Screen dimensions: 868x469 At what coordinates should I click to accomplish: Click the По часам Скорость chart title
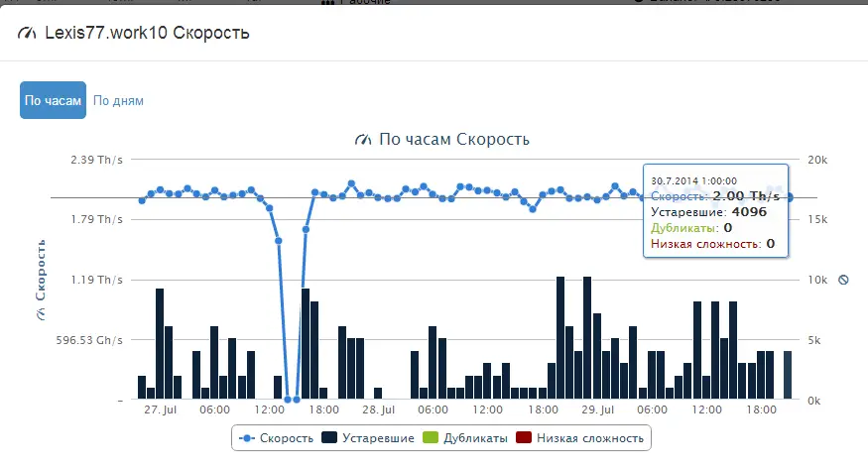(454, 140)
